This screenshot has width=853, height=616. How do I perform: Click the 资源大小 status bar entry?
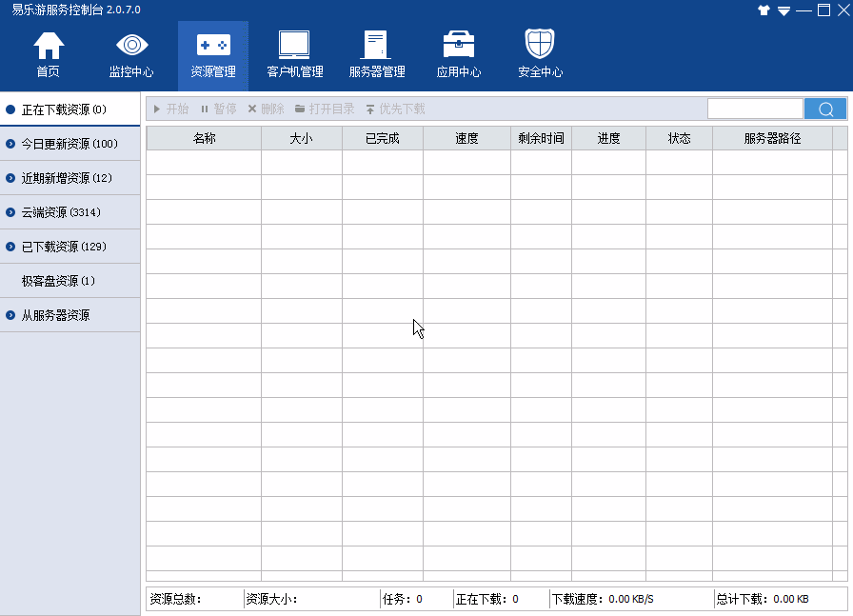point(271,599)
